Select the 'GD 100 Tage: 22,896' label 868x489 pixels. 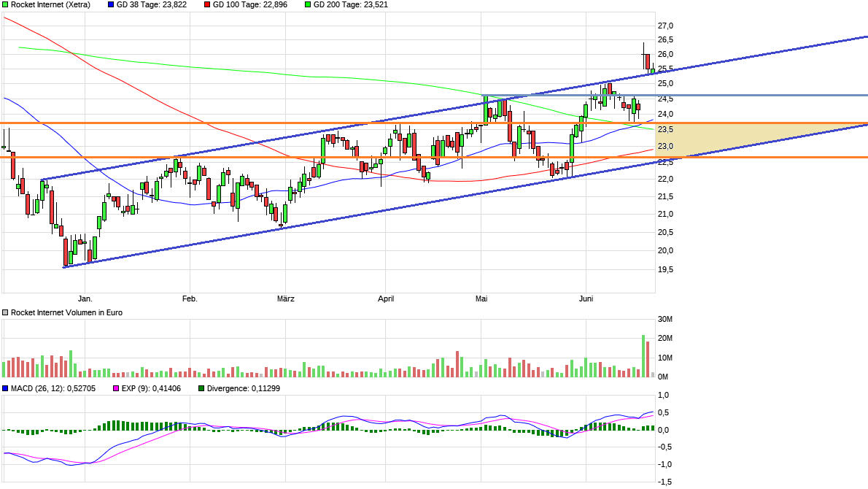(250, 4)
